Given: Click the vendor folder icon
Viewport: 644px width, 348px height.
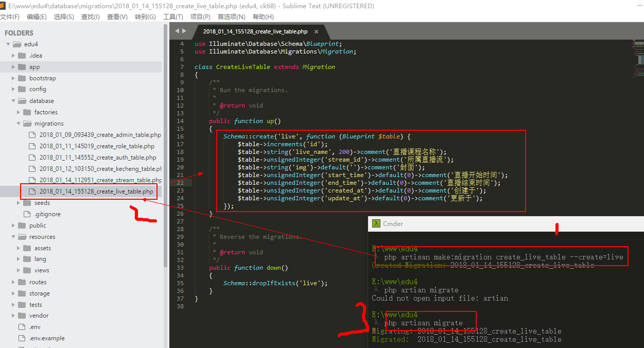Looking at the screenshot, I should [x=22, y=316].
